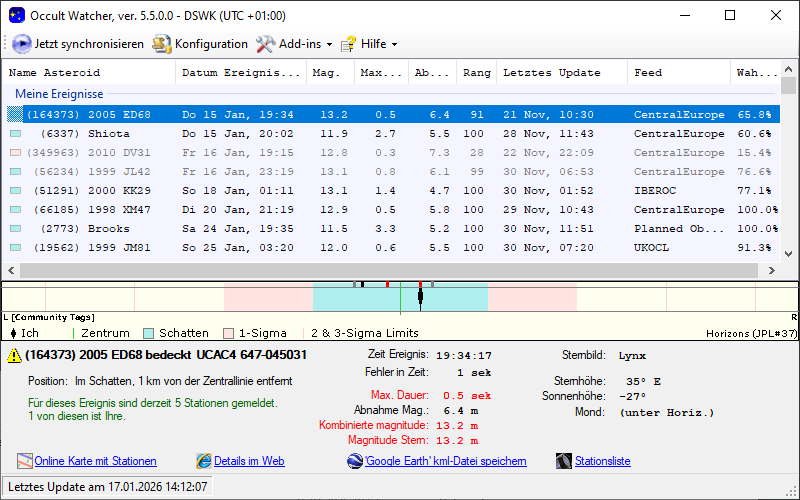The width and height of the screenshot is (800, 500).
Task: Click the 65.8% probability of 2005 ED68
Action: [x=754, y=115]
